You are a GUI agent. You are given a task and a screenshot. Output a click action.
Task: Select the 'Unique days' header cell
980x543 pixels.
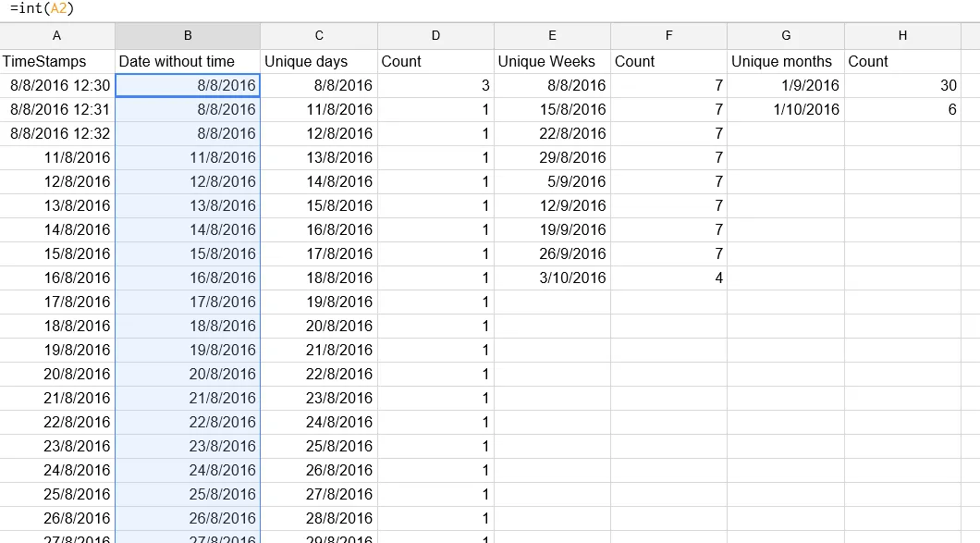[319, 61]
